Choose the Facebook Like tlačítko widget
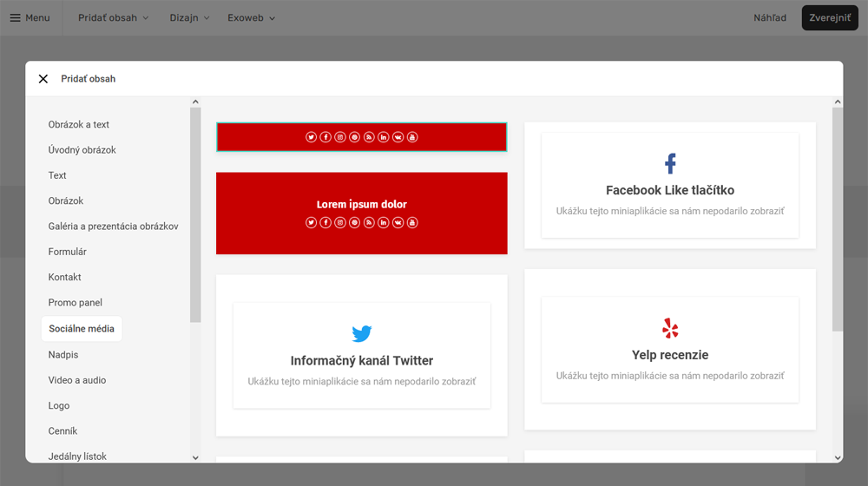Screen dimensions: 868x486 (670, 186)
